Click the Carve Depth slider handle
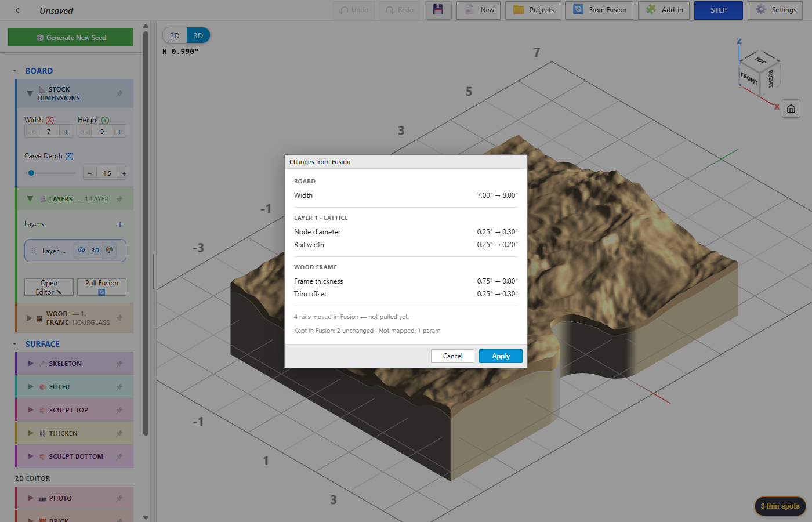The image size is (812, 522). 31,173
